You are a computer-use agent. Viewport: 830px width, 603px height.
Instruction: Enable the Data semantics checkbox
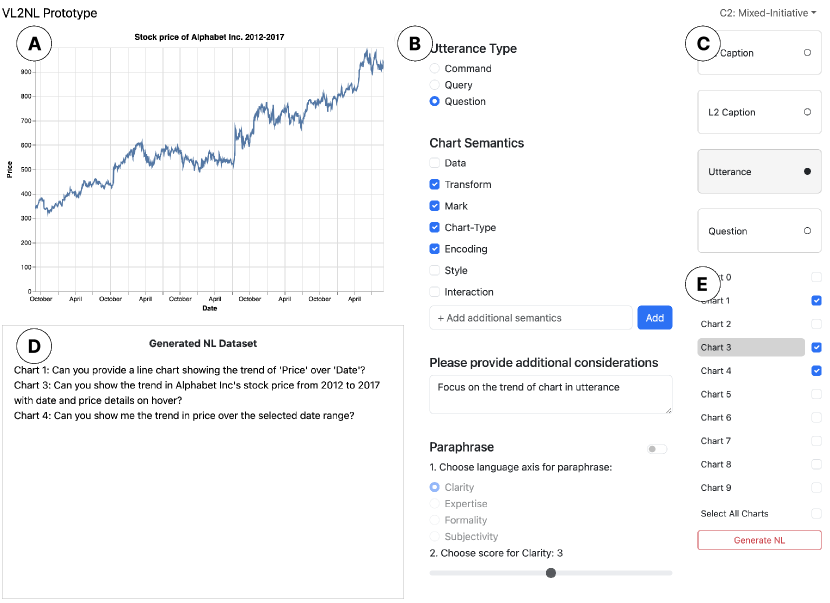435,163
